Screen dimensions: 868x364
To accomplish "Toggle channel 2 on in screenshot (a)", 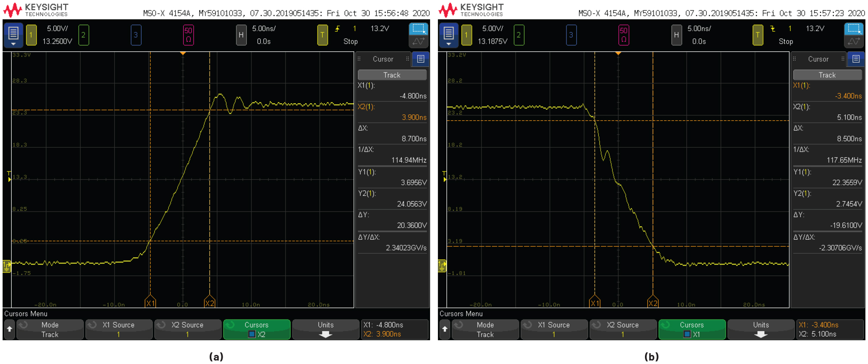I will (83, 35).
